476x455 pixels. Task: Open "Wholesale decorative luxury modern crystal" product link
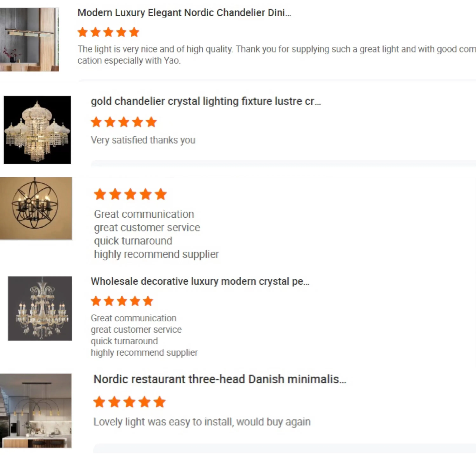200,281
